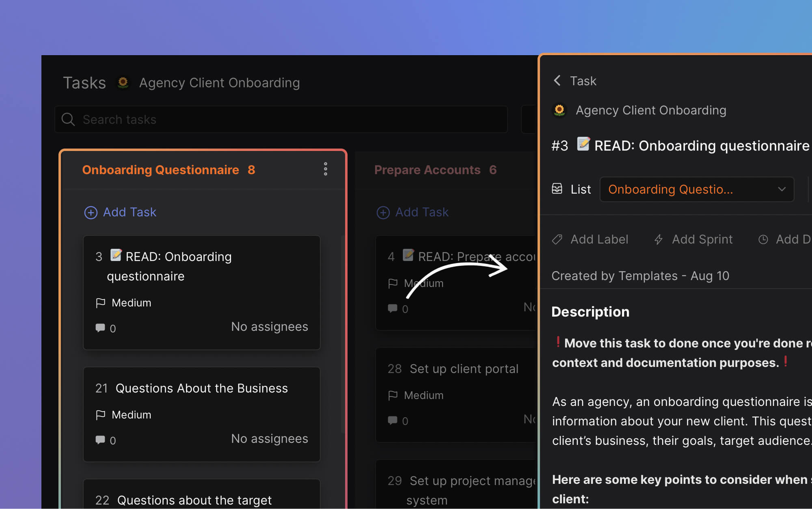Click Medium priority flag on task 3
The image size is (812, 509).
(100, 303)
